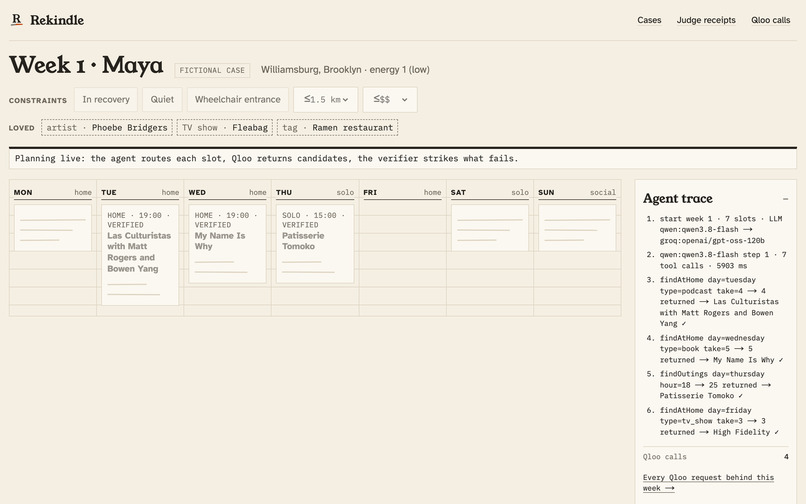Click the 'Agent trace' heading
The image size is (806, 504).
(677, 199)
